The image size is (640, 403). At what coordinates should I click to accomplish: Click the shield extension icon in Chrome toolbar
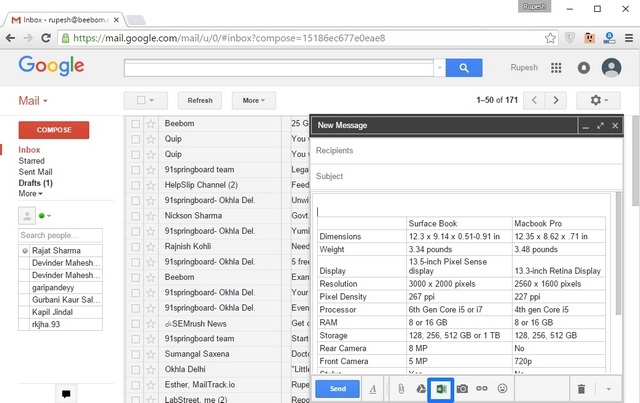(570, 38)
